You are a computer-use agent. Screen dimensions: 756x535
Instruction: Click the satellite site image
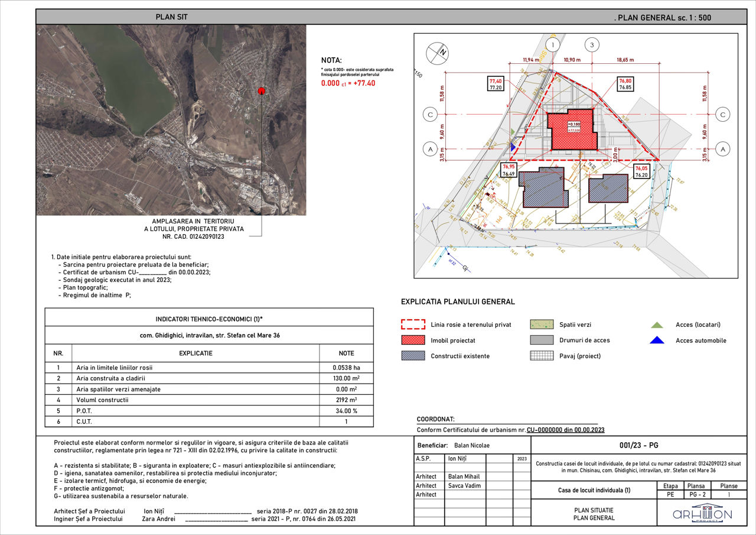[171, 120]
